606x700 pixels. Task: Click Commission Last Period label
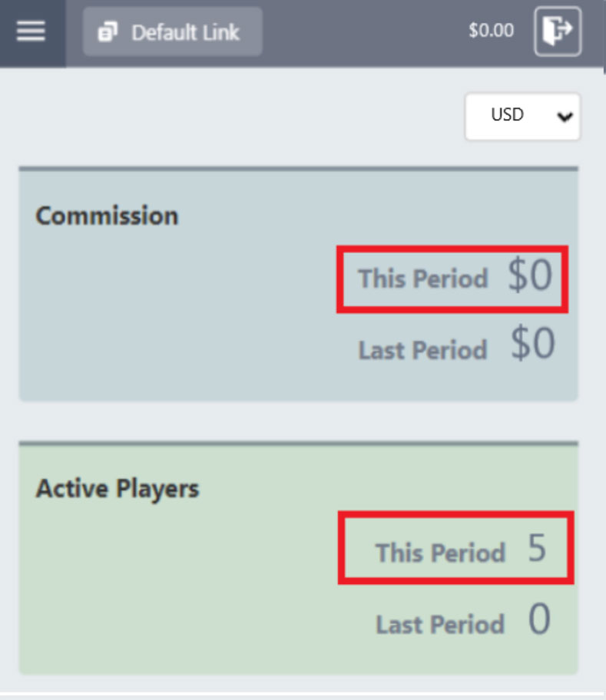click(x=422, y=350)
